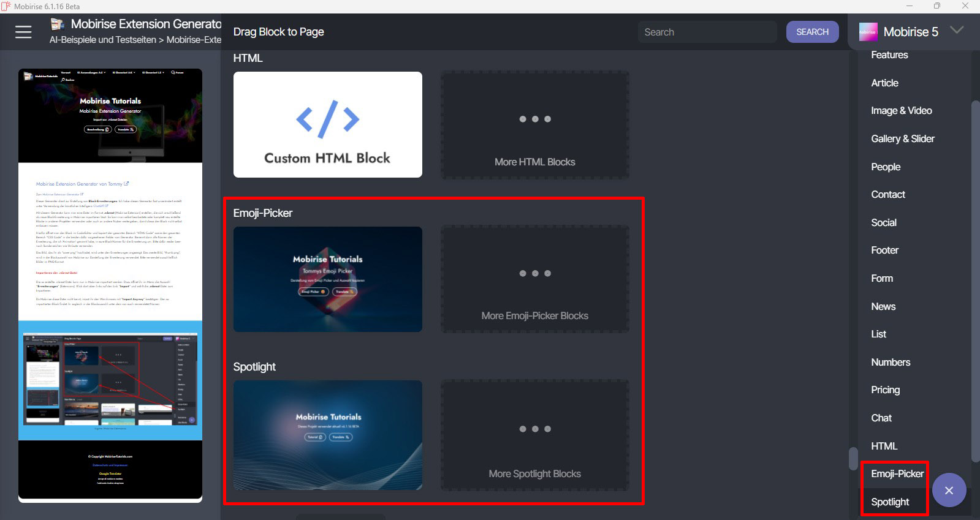980x520 pixels.
Task: Focus the block Search field
Action: (x=707, y=32)
